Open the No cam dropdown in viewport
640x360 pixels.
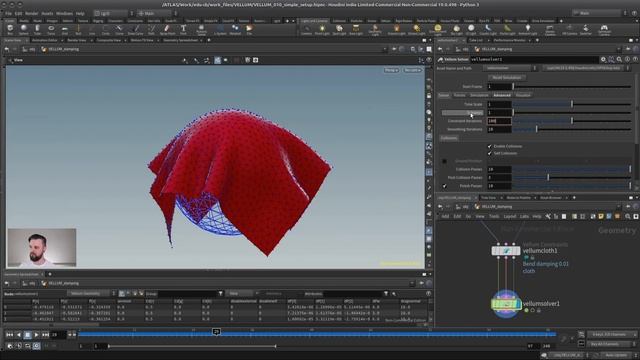click(x=412, y=70)
